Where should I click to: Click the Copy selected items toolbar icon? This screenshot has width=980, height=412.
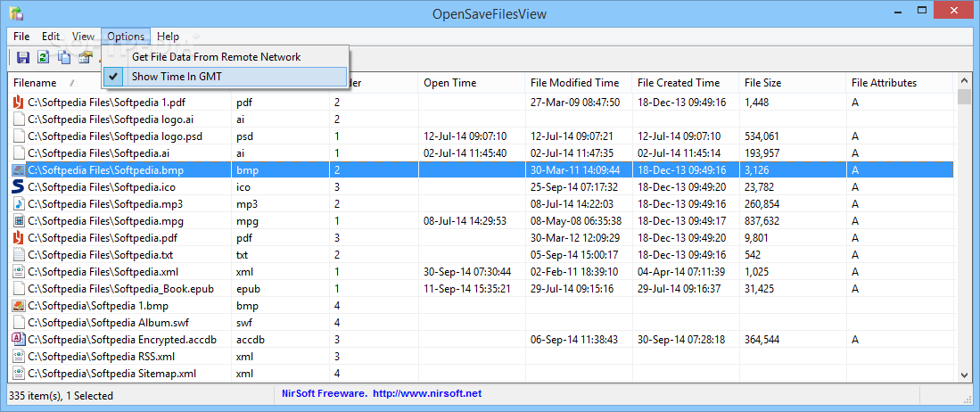coord(63,57)
